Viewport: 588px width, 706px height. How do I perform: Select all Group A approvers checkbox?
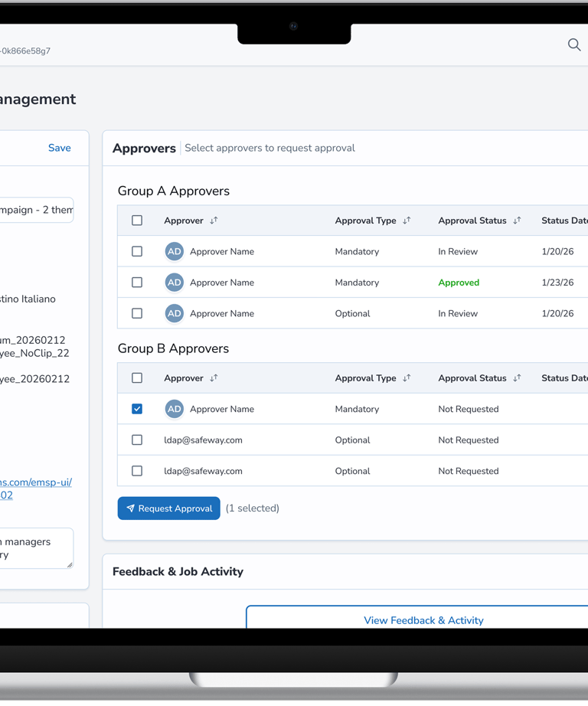(137, 221)
